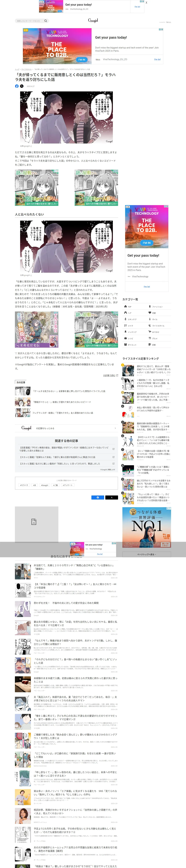This screenshot has height=868, width=186.
Task: Share article via Facebook icon under title
Action: point(17,86)
